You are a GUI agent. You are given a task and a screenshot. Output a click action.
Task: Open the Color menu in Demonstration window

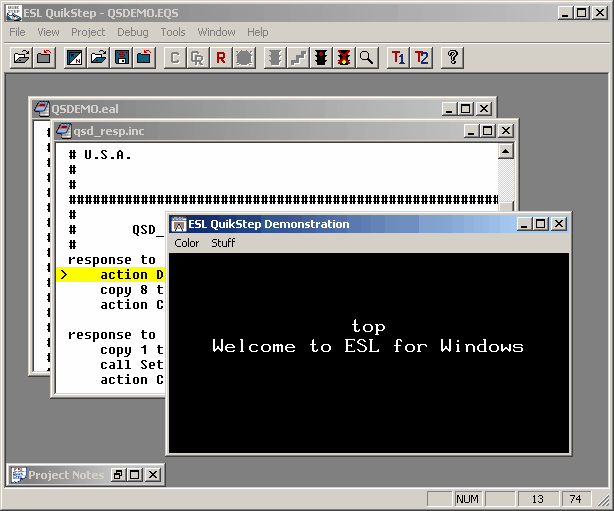187,243
